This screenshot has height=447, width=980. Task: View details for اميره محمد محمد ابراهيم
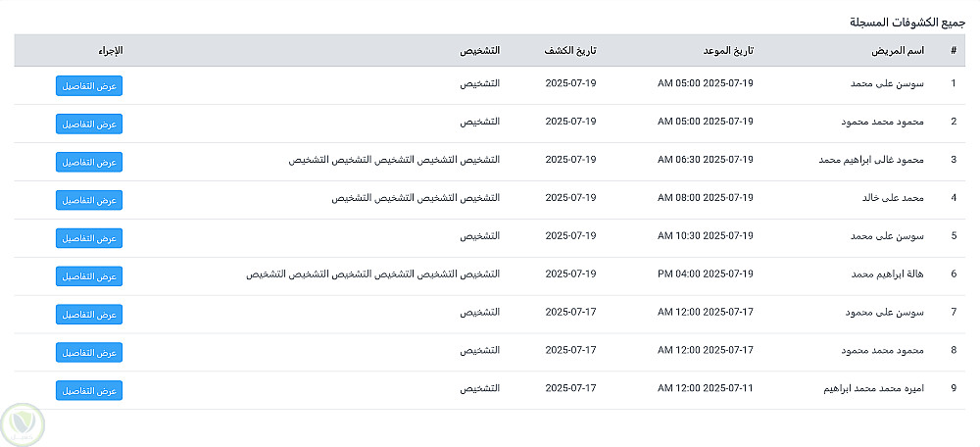tap(89, 390)
